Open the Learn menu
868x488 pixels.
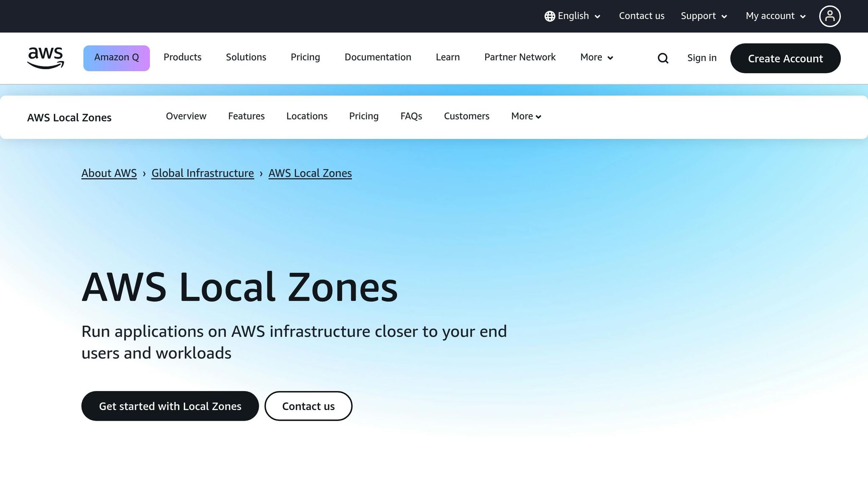pyautogui.click(x=448, y=57)
